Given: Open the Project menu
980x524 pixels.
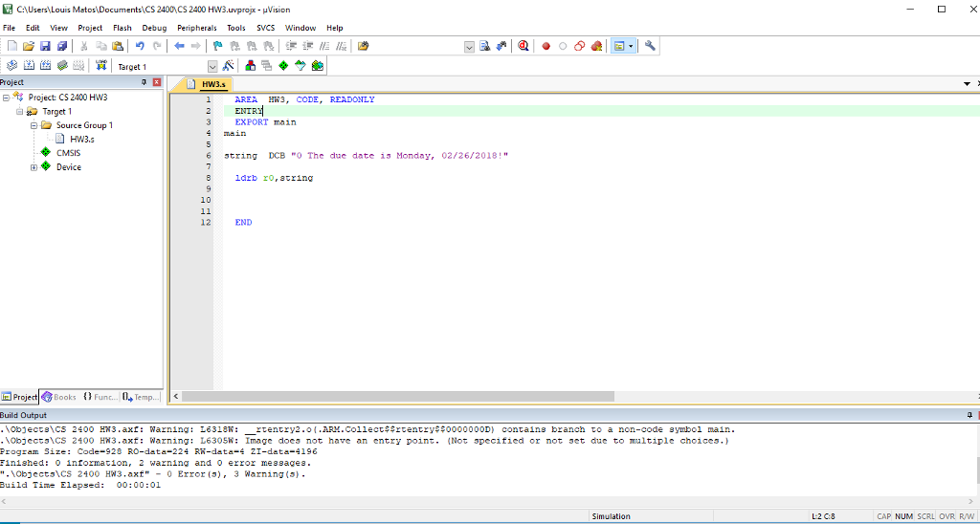Looking at the screenshot, I should (90, 28).
